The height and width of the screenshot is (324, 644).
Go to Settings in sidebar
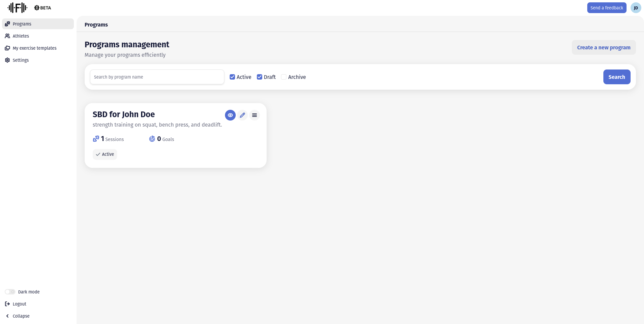tap(20, 60)
